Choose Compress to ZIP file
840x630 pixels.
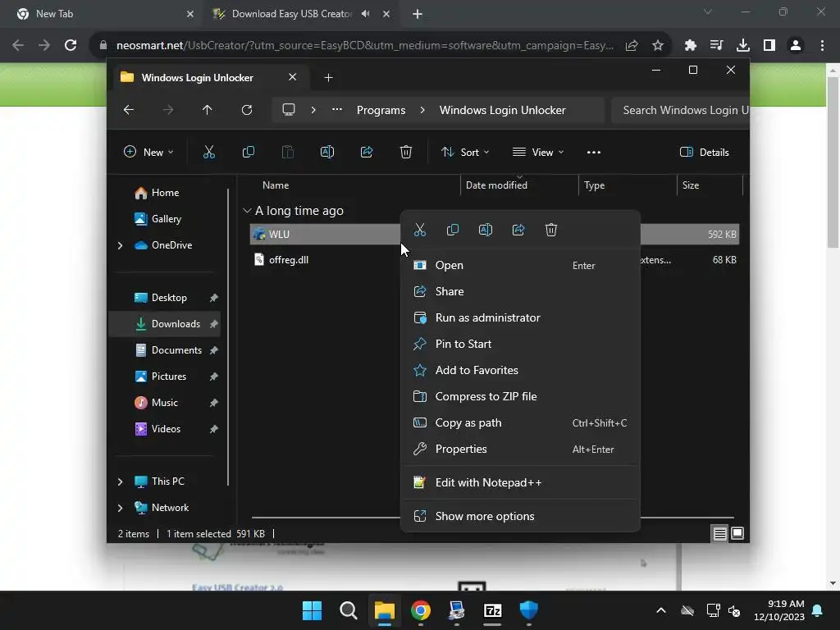520,396
